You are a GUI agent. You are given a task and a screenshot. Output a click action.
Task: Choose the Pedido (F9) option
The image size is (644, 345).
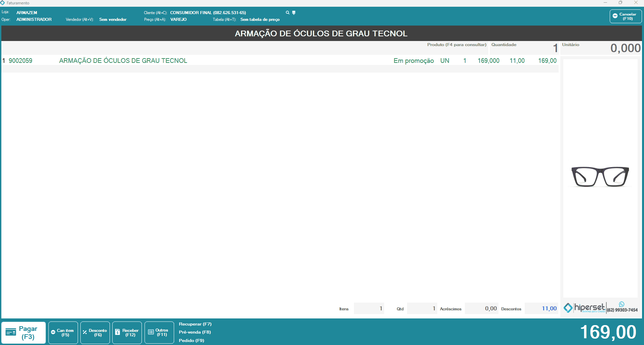pyautogui.click(x=191, y=341)
